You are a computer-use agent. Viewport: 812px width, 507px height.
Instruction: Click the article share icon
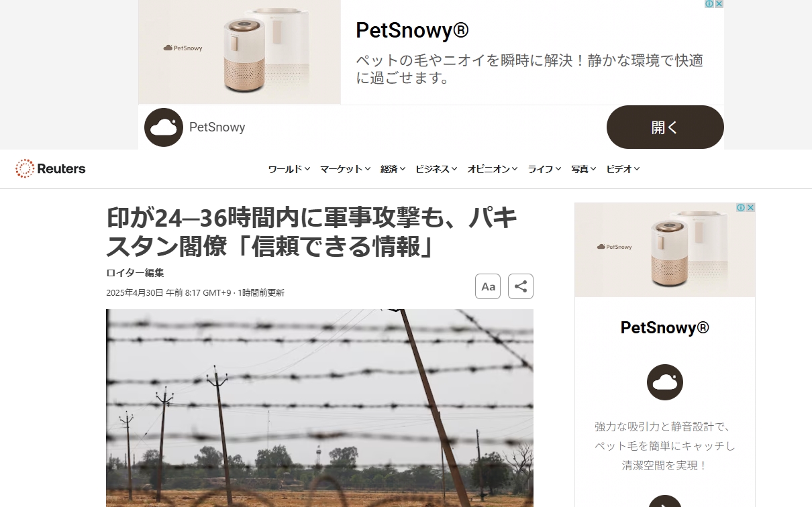coord(521,286)
